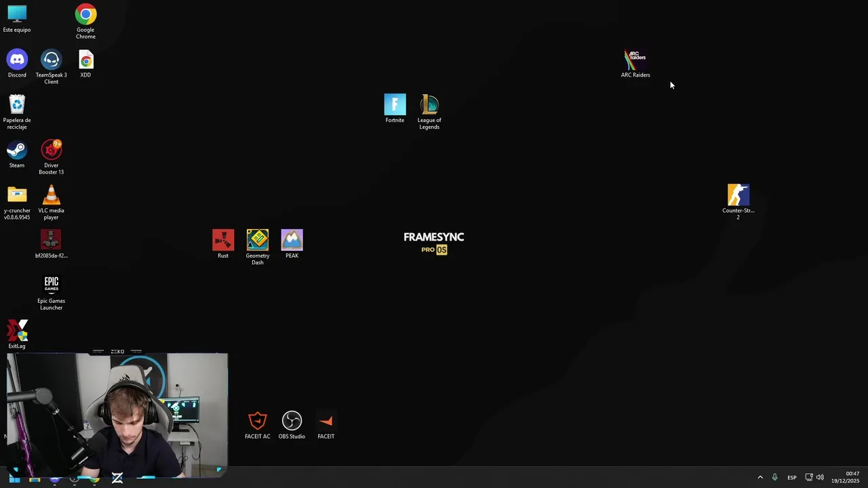
Task: Open the network status tray icon
Action: coord(809,478)
